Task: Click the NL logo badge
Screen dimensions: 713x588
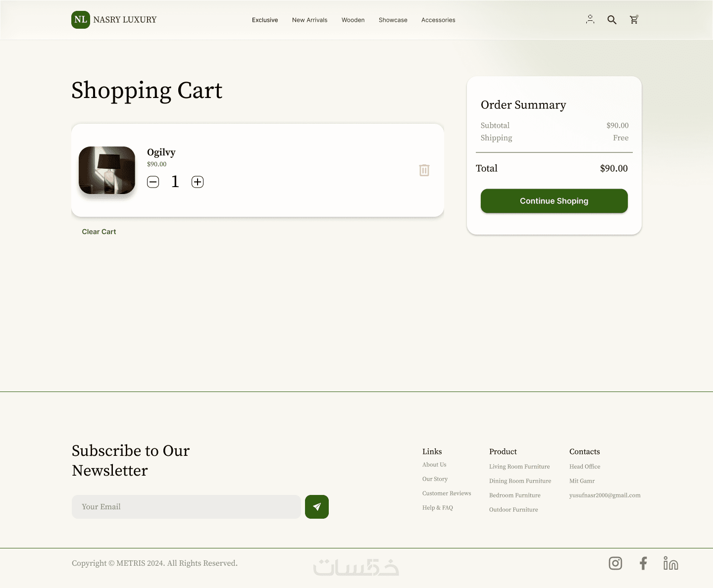Action: point(81,20)
